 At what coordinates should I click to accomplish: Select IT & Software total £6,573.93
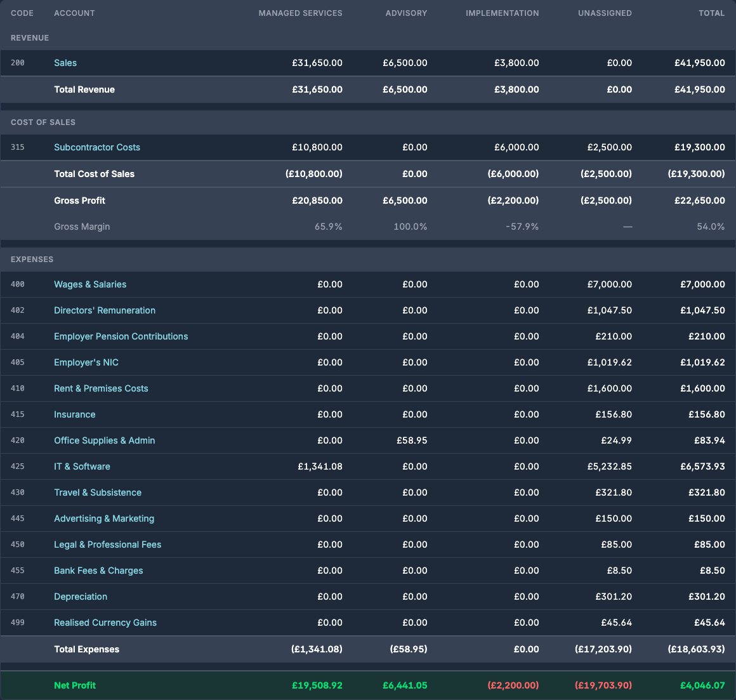point(702,466)
